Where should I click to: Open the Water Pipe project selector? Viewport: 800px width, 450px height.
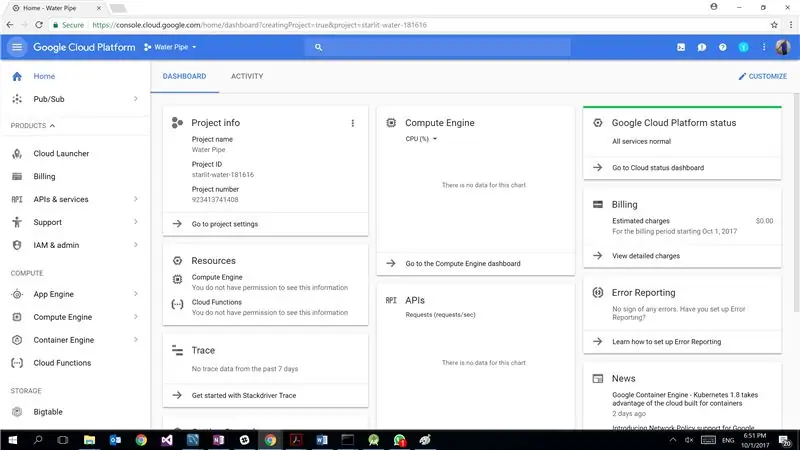tap(170, 47)
